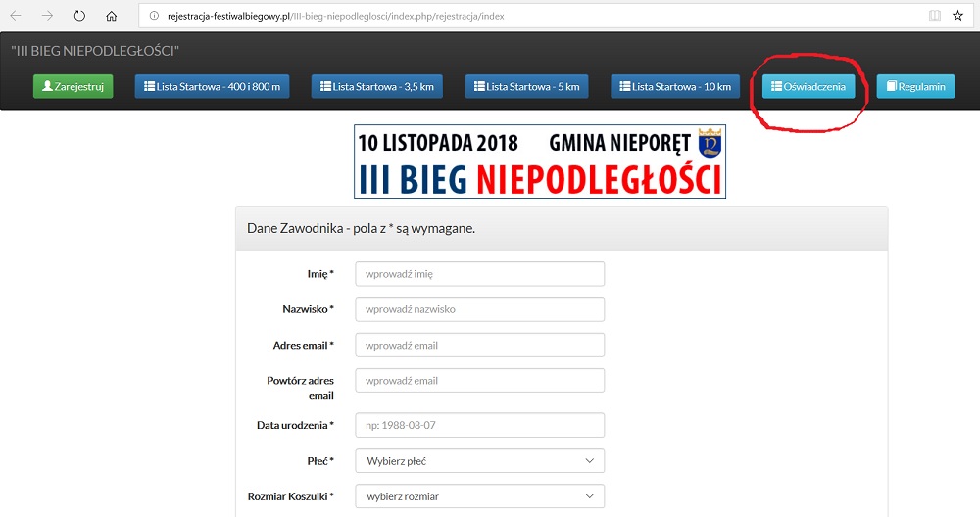
Task: Open Lista Startowa - 5 km
Action: point(526,86)
